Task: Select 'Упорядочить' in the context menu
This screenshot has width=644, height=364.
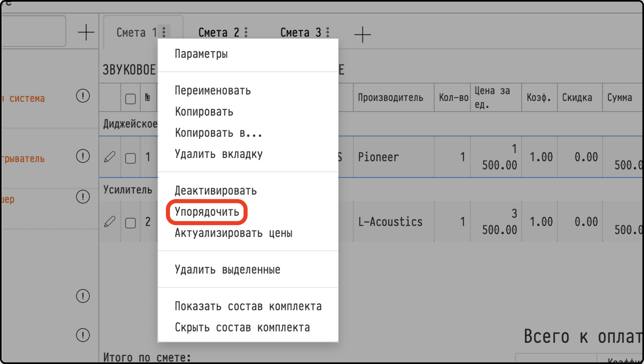Action: tap(207, 212)
